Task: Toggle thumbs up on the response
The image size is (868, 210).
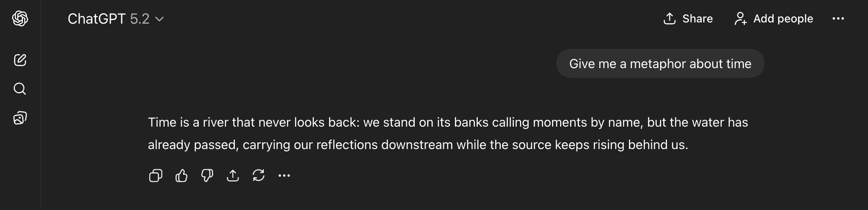Action: 181,176
